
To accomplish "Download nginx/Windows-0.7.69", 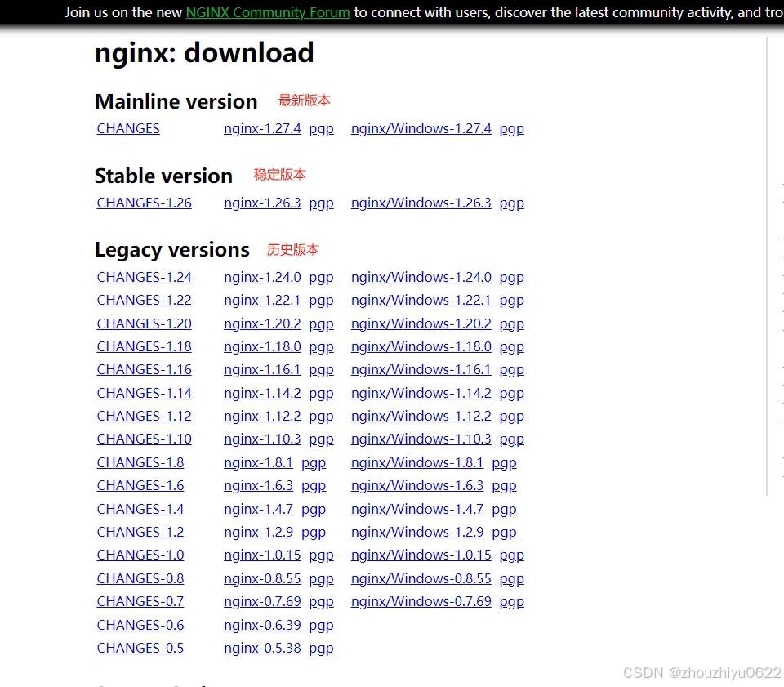I will coord(421,601).
